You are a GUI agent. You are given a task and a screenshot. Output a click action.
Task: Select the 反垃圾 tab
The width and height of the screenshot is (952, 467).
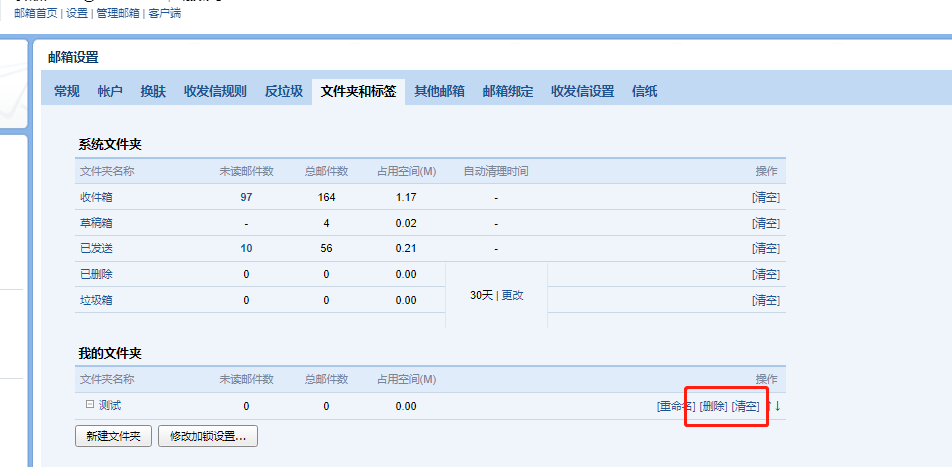click(x=283, y=91)
